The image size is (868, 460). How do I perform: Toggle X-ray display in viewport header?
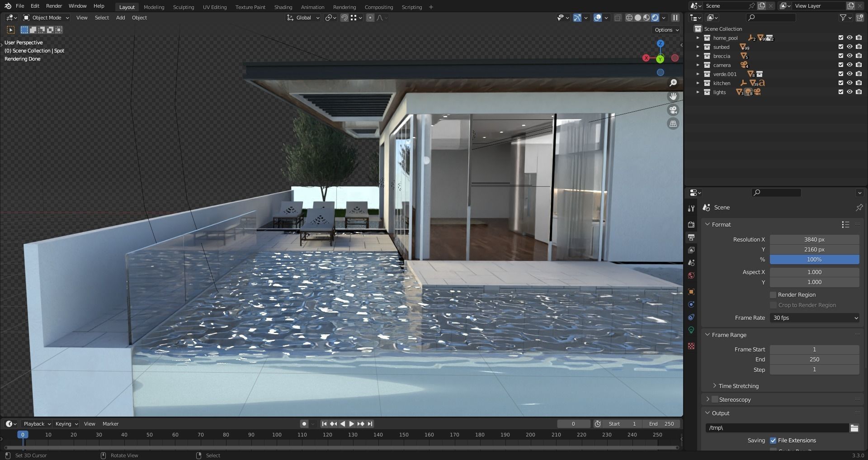coord(618,18)
